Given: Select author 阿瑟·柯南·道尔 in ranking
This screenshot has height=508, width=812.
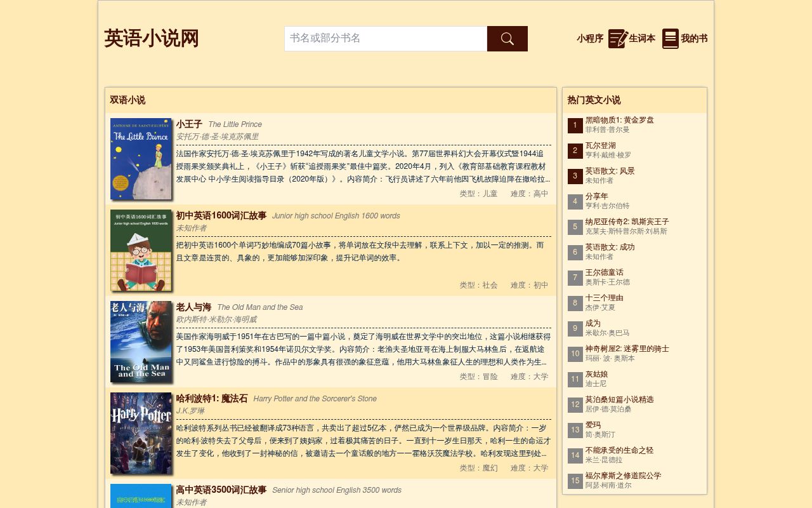Looking at the screenshot, I should 608,485.
